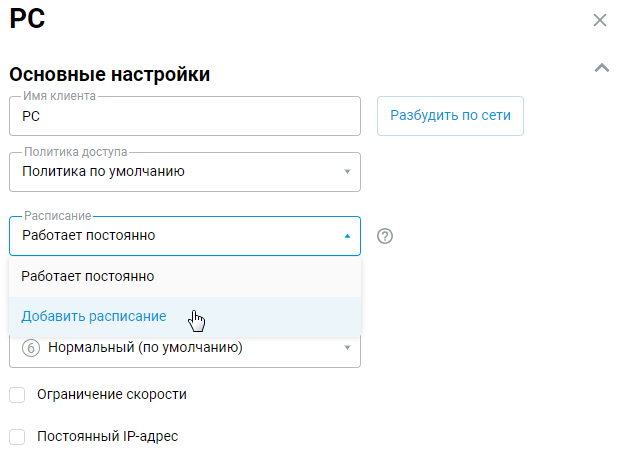622x455 pixels.
Task: Click the Постоянный IP-адрес label text
Action: [x=107, y=437]
